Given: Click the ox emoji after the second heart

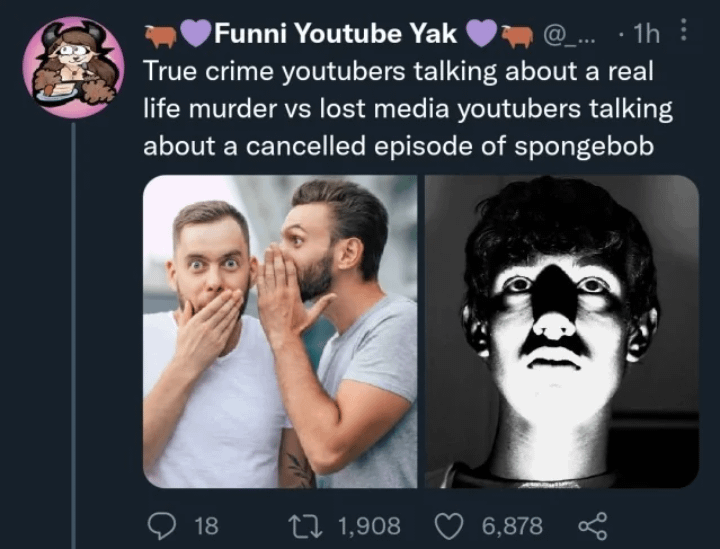Looking at the screenshot, I should (x=517, y=34).
